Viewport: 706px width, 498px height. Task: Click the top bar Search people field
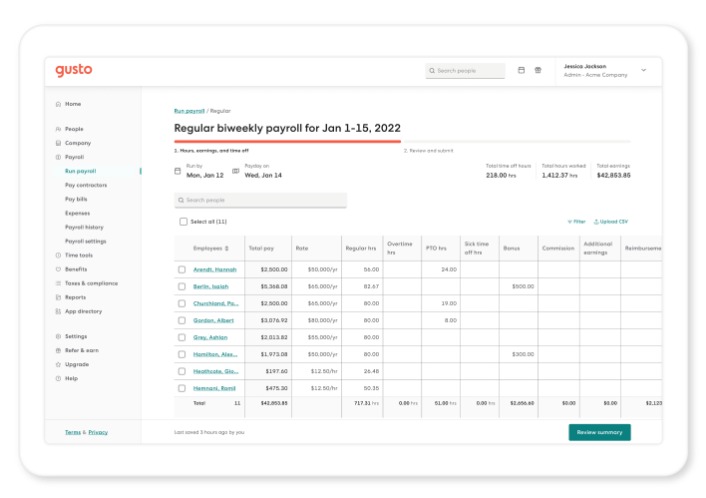[x=465, y=71]
